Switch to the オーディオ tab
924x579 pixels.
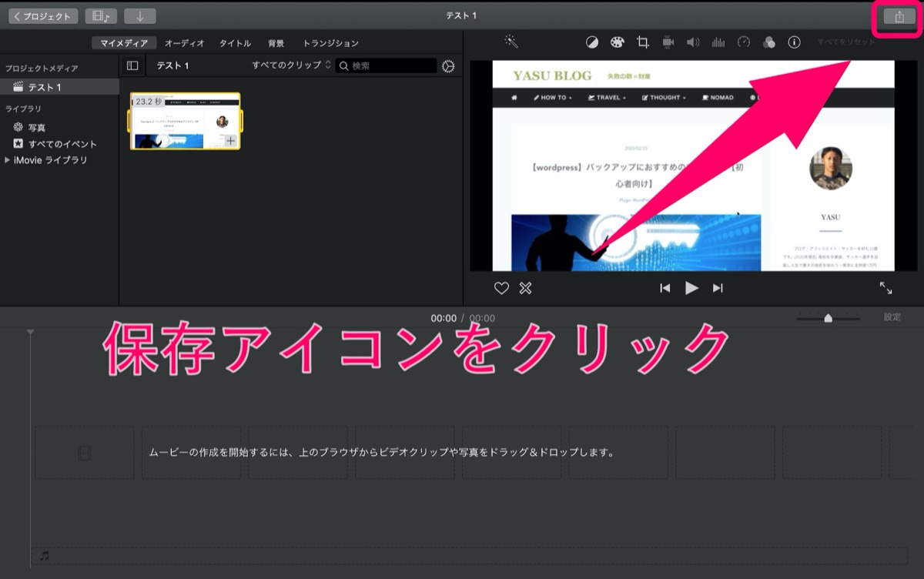(x=185, y=43)
